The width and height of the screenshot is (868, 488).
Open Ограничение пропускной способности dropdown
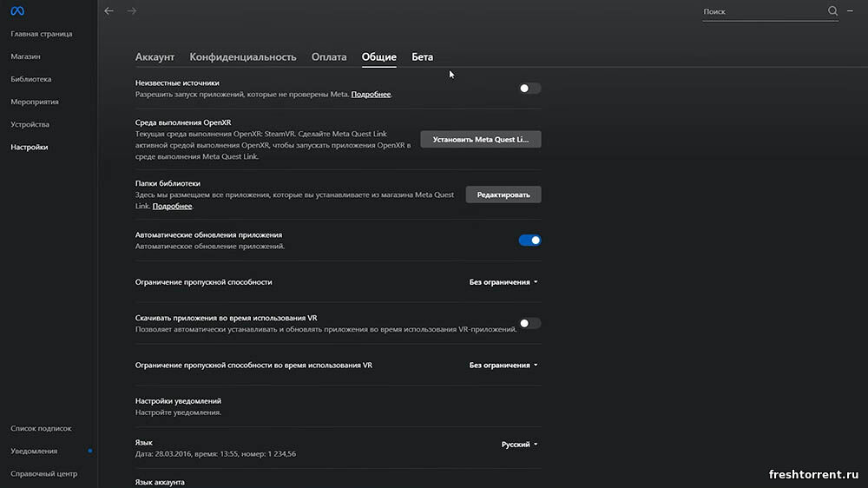pos(503,282)
